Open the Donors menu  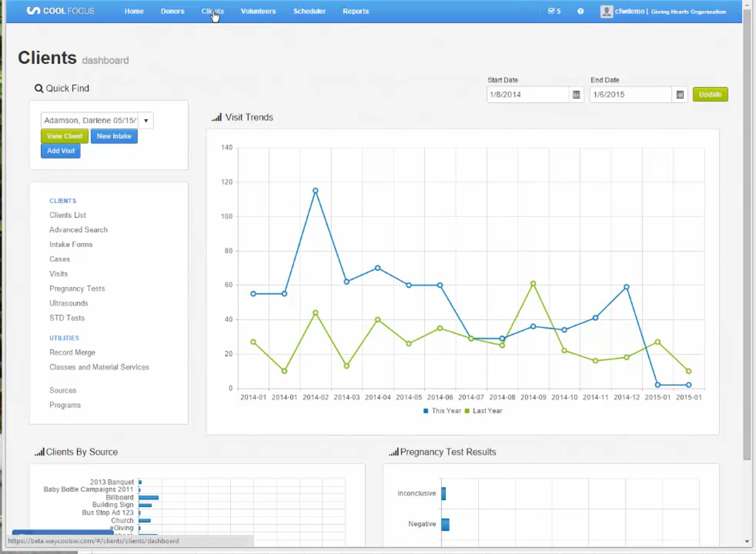(x=173, y=11)
